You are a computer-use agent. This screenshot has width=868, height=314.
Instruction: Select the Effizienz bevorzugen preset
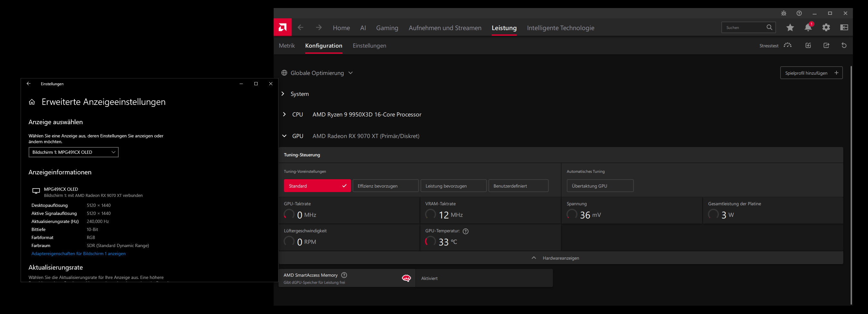tap(386, 186)
